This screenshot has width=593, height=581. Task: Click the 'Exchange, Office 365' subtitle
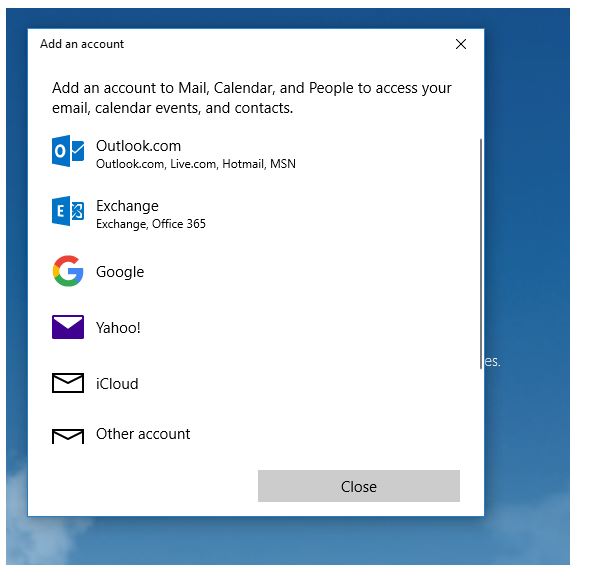(151, 224)
